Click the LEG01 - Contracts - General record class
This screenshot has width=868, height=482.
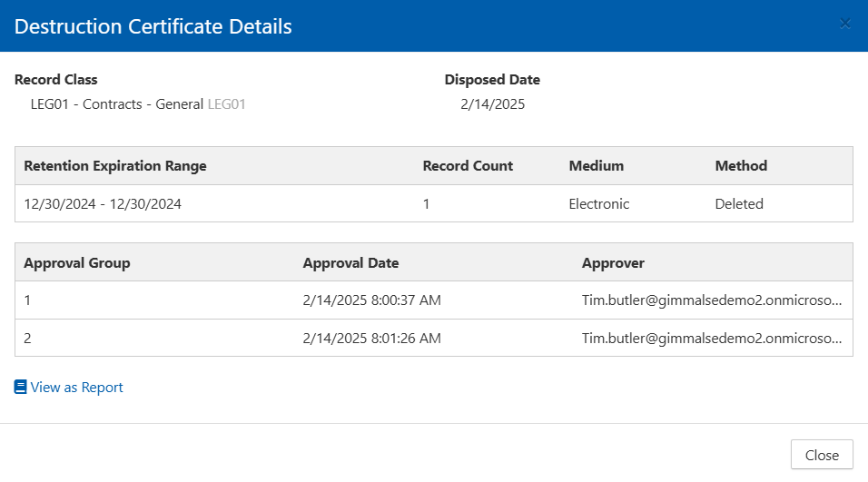point(117,104)
